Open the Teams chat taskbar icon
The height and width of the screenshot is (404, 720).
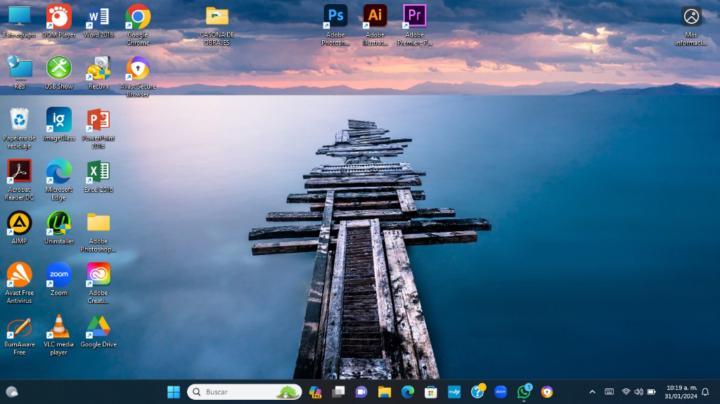361,392
